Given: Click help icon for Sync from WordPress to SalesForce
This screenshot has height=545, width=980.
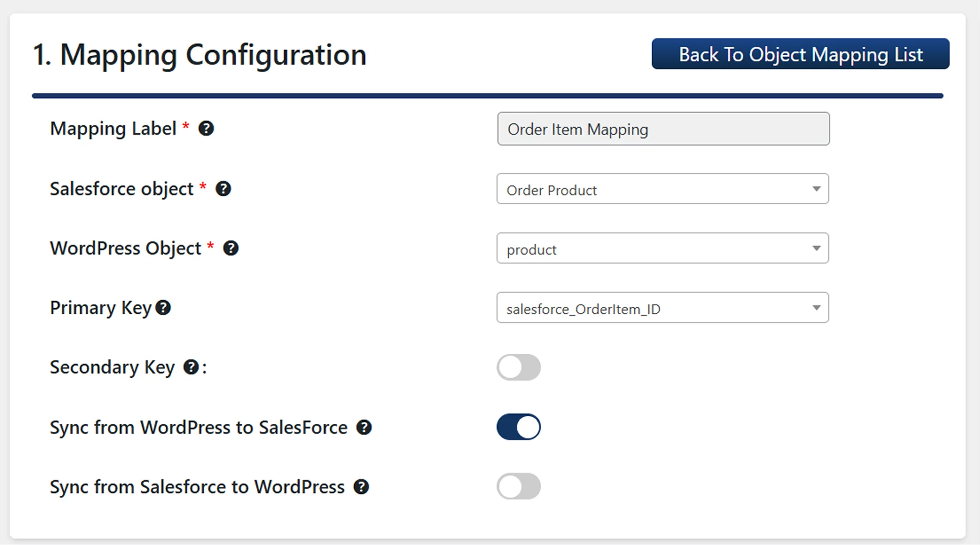Looking at the screenshot, I should (x=364, y=427).
